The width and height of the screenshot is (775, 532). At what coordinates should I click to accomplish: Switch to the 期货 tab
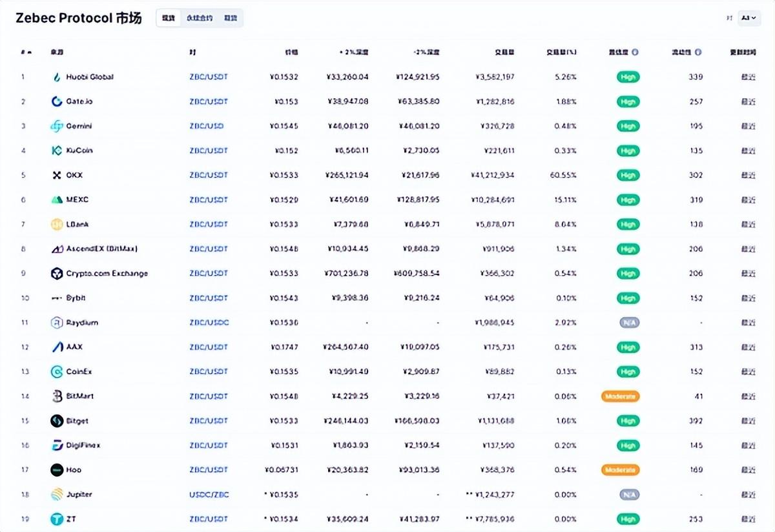[x=231, y=18]
